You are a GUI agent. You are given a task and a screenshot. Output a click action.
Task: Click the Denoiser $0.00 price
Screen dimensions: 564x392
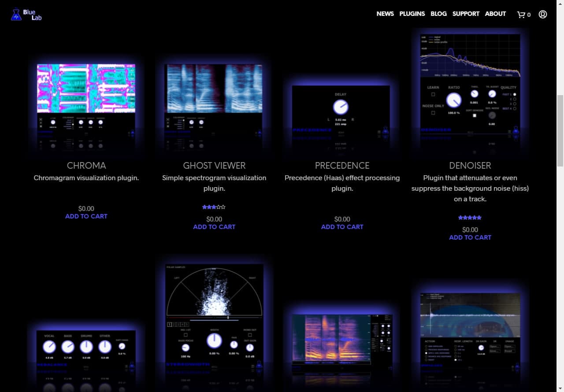tap(470, 229)
